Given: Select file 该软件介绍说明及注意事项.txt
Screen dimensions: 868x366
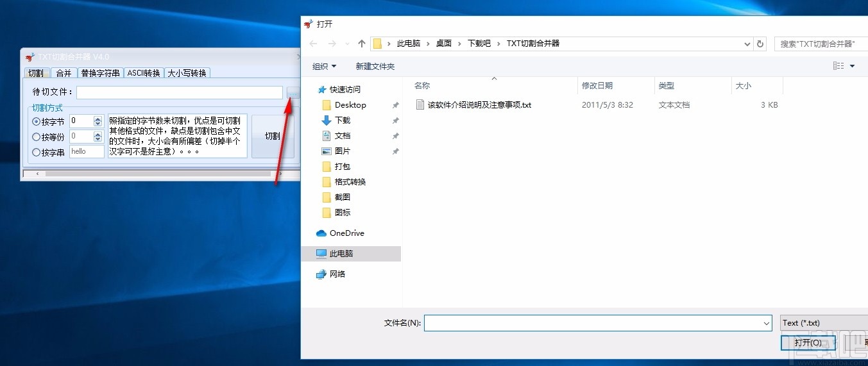Looking at the screenshot, I should [479, 104].
